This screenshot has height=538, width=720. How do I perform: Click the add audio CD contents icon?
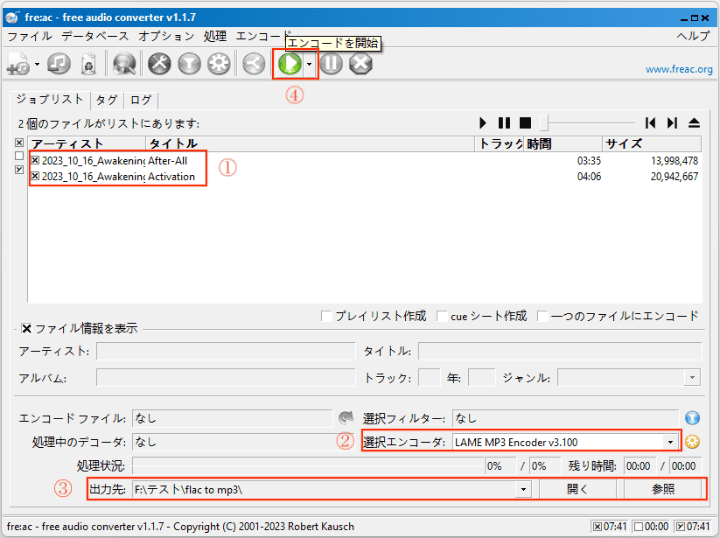click(59, 64)
